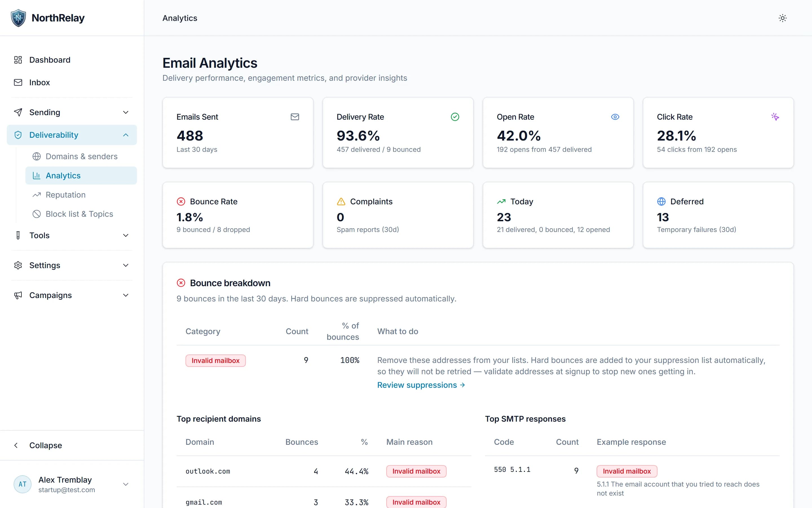Click the globe icon beside Deferred
Viewport: 812px width, 508px height.
[x=661, y=201]
